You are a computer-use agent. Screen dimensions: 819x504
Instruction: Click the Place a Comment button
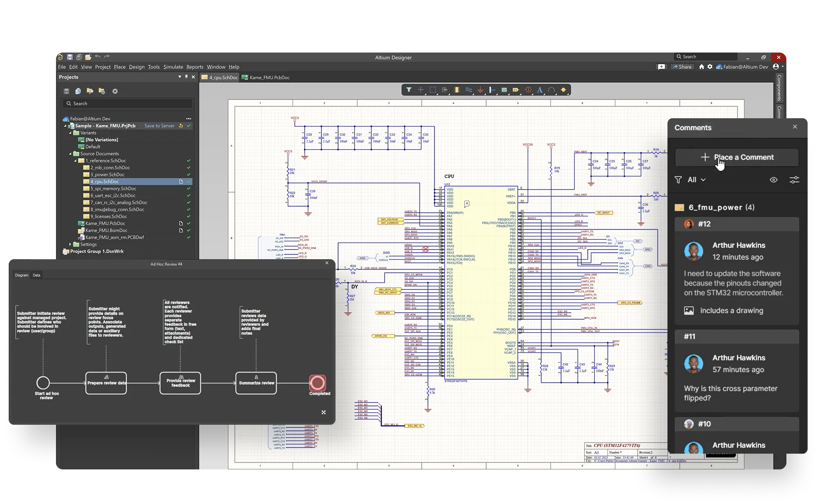pos(737,157)
